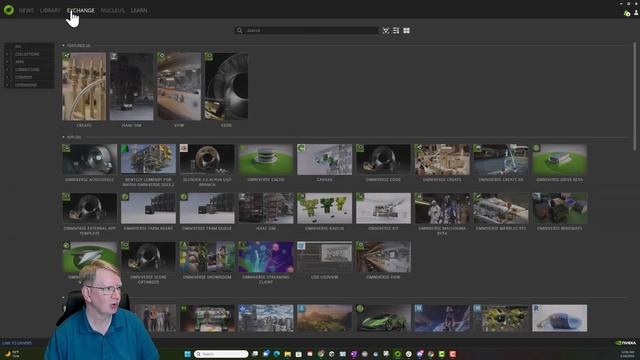The image size is (640, 360).
Task: Open featured Create card
Action: coord(84,86)
